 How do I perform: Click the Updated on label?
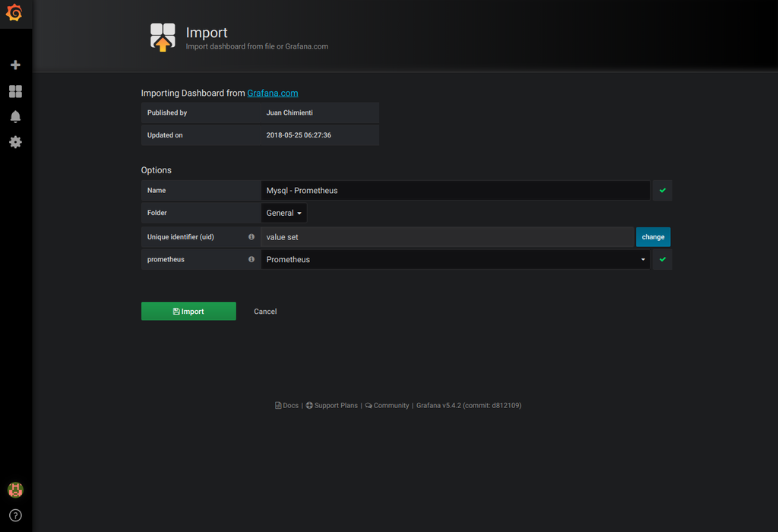tap(165, 135)
